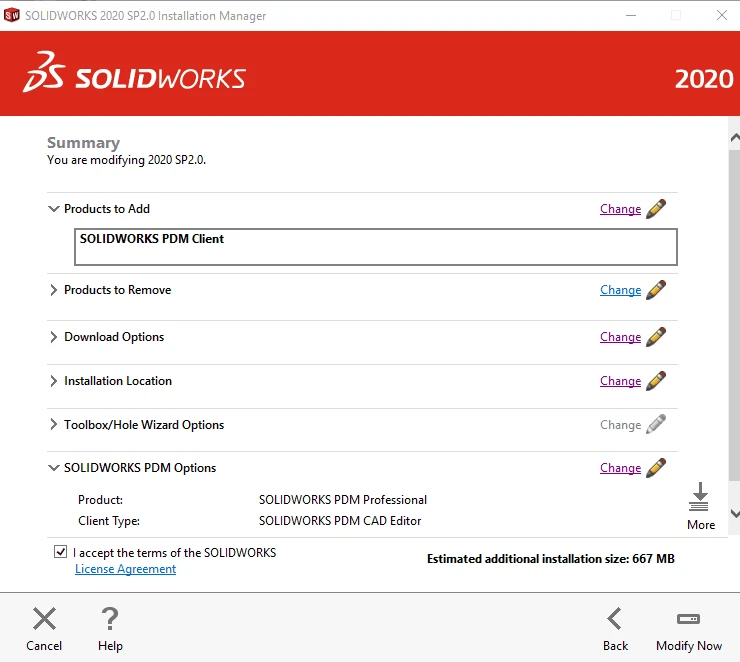Collapse the SOLIDWORKS PDM Options section
The image size is (740, 662).
coord(54,468)
